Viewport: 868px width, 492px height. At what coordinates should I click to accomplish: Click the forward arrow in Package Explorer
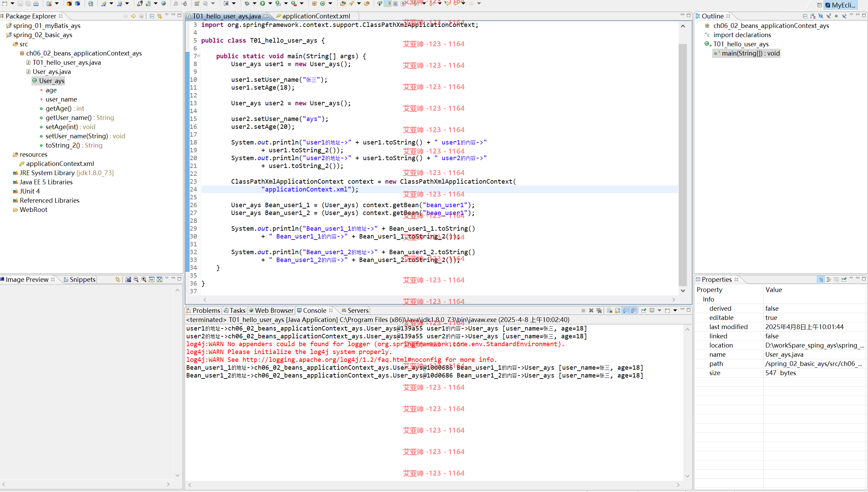click(133, 16)
